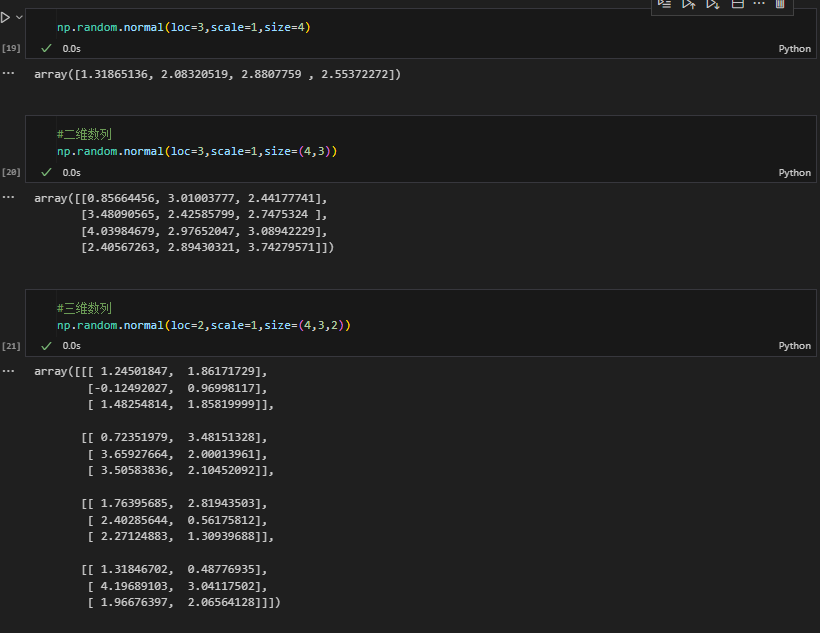Click the success checkmark of cell 20
This screenshot has height=633, width=820.
(x=47, y=172)
